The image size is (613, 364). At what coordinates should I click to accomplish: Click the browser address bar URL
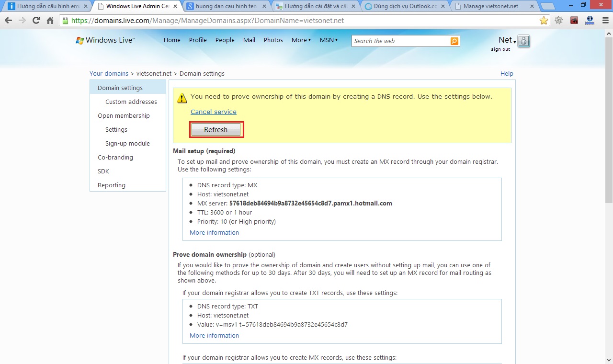(207, 21)
